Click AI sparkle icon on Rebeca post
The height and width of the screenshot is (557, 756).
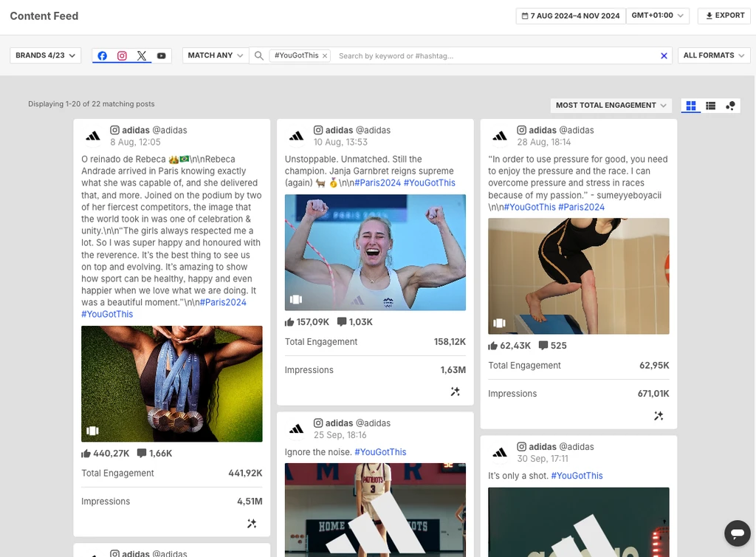[252, 523]
